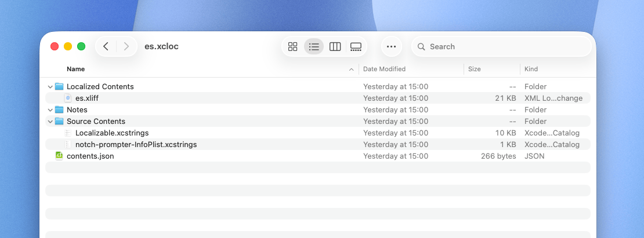This screenshot has height=238, width=644.
Task: Switch to column view
Action: click(335, 46)
